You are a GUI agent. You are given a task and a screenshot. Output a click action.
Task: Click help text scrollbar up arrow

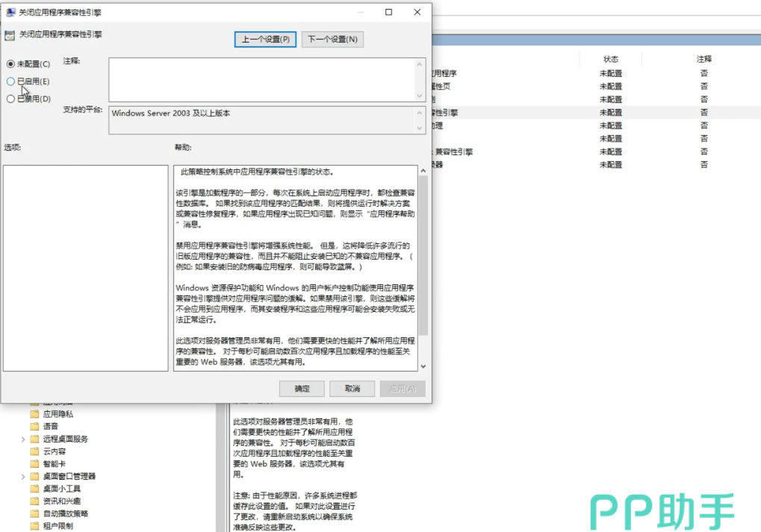423,171
